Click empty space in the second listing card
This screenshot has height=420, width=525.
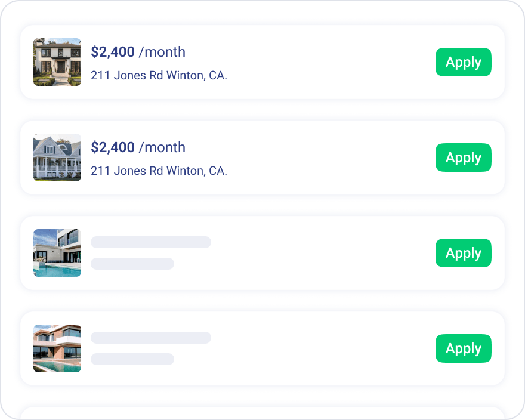328,157
